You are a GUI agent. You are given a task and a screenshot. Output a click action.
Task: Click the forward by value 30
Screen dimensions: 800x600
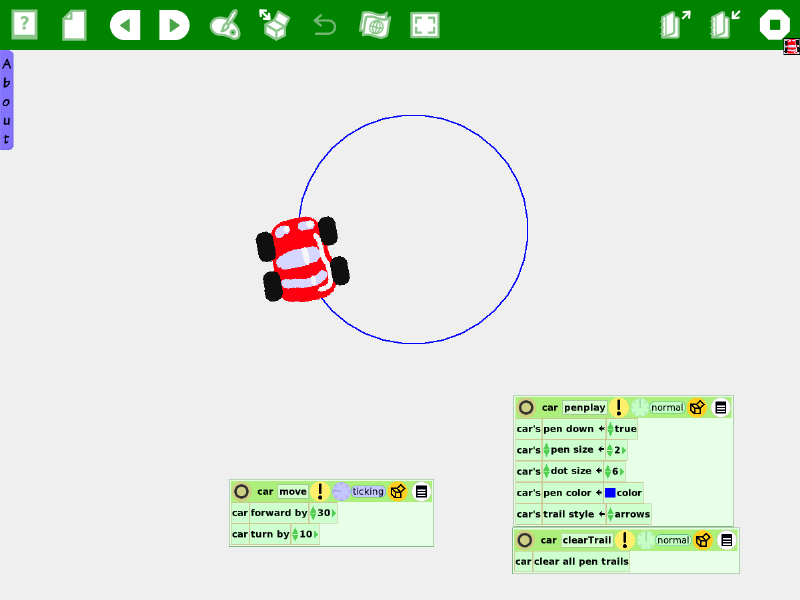tap(323, 513)
